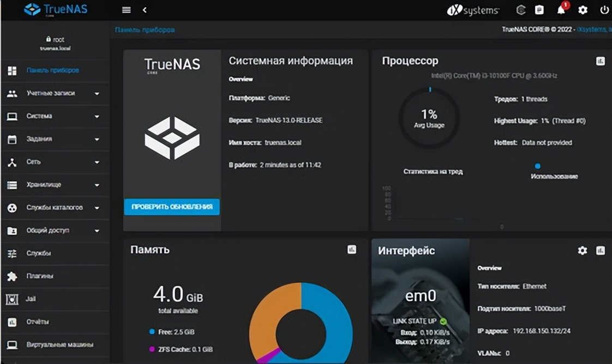
Task: Open interface em0 settings gear
Action: pos(583,251)
